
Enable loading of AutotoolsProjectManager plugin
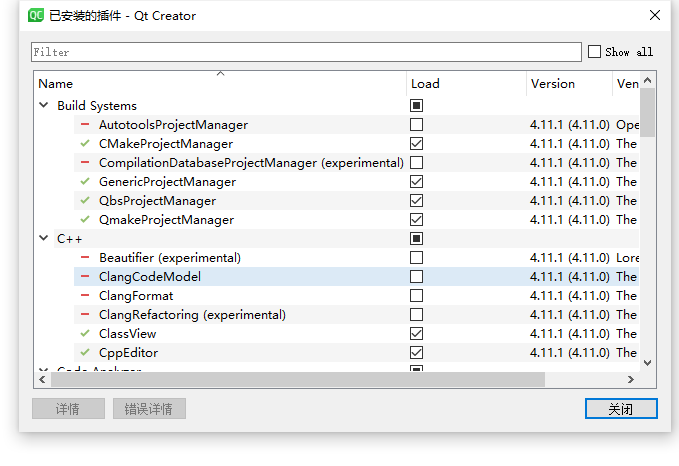click(x=417, y=125)
